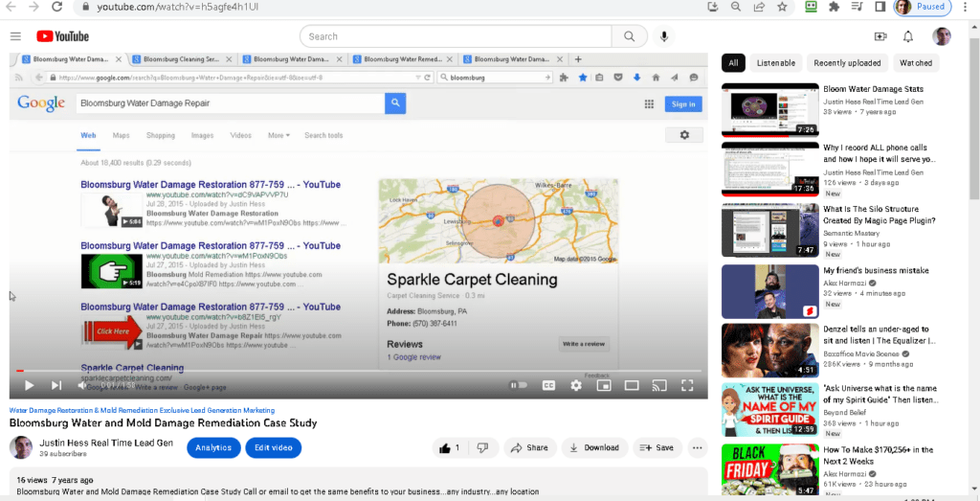The height and width of the screenshot is (501, 980).
Task: Go forward in Chrome history
Action: pyautogui.click(x=33, y=7)
